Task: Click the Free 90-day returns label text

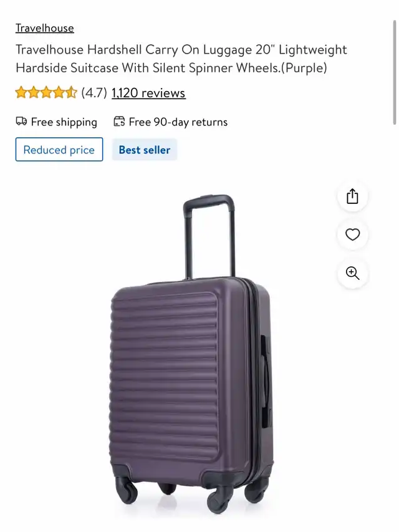Action: (x=178, y=122)
